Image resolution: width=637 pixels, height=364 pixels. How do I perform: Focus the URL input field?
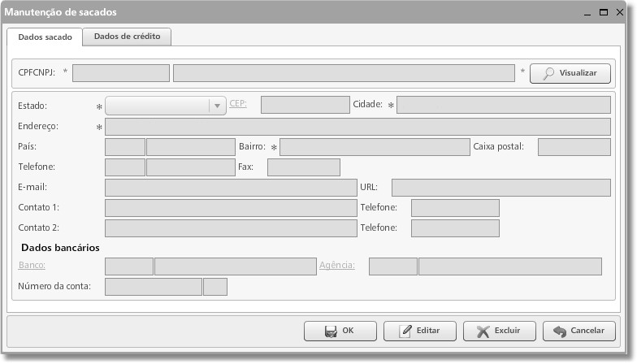point(500,188)
